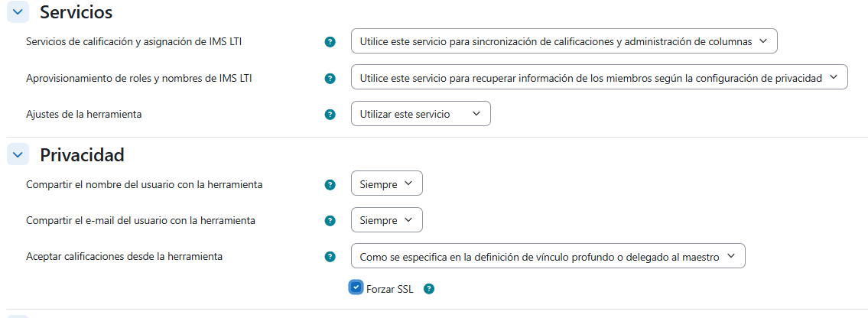Click help icon for Servicios de calificación IMS LTI
The height and width of the screenshot is (318, 868).
tap(330, 42)
